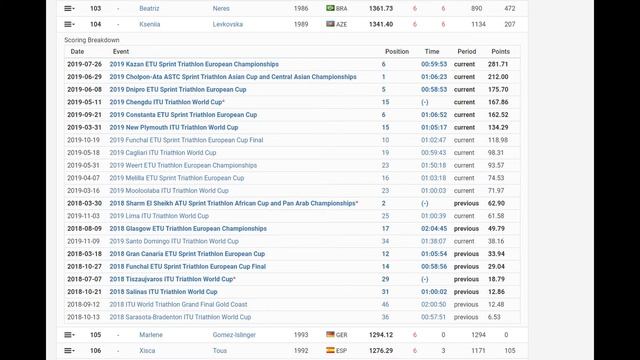
Task: Open 2018 Gran Canaria ETU Sprint European Cup
Action: (x=187, y=254)
